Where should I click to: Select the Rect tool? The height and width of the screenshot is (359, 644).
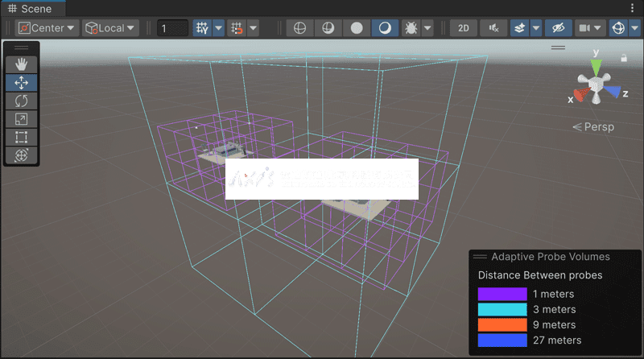point(21,137)
